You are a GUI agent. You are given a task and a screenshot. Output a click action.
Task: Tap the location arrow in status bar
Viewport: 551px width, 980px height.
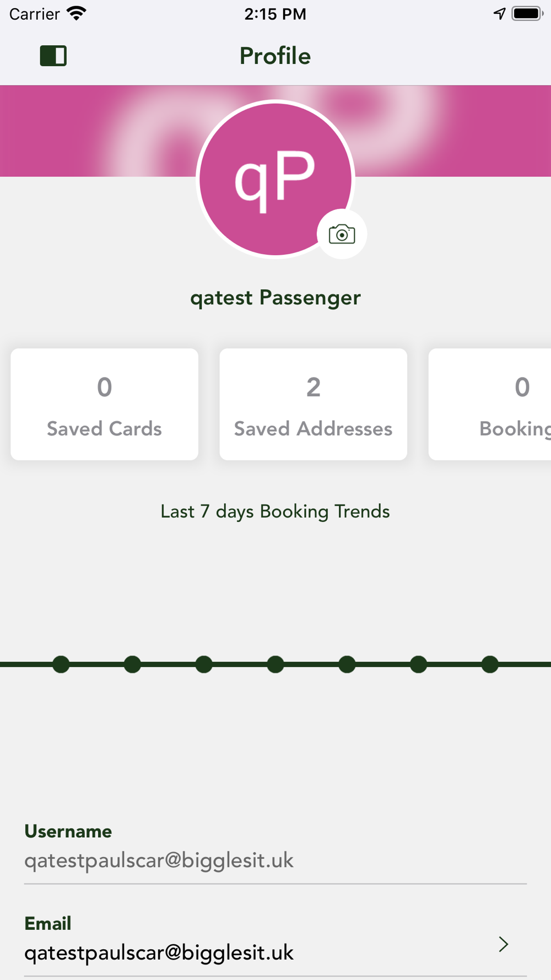coord(499,14)
